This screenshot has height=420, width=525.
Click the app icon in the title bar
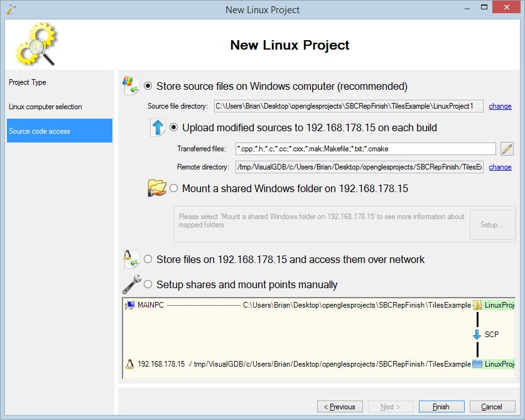point(11,9)
